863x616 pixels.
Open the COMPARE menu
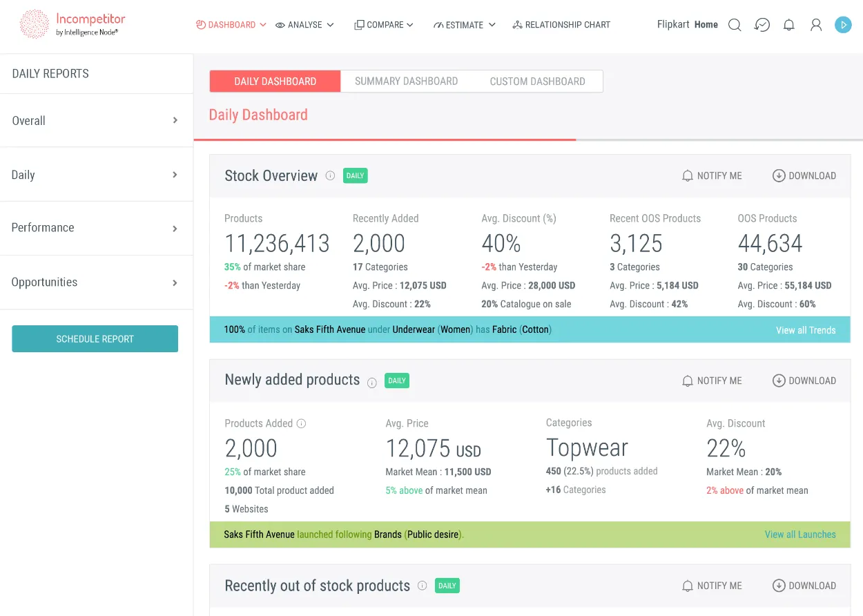pyautogui.click(x=383, y=24)
